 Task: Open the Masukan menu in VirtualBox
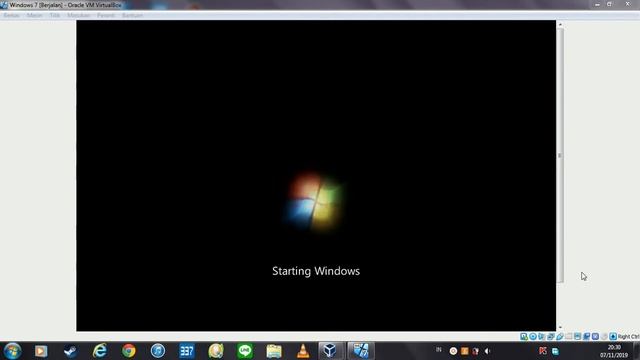[79, 15]
